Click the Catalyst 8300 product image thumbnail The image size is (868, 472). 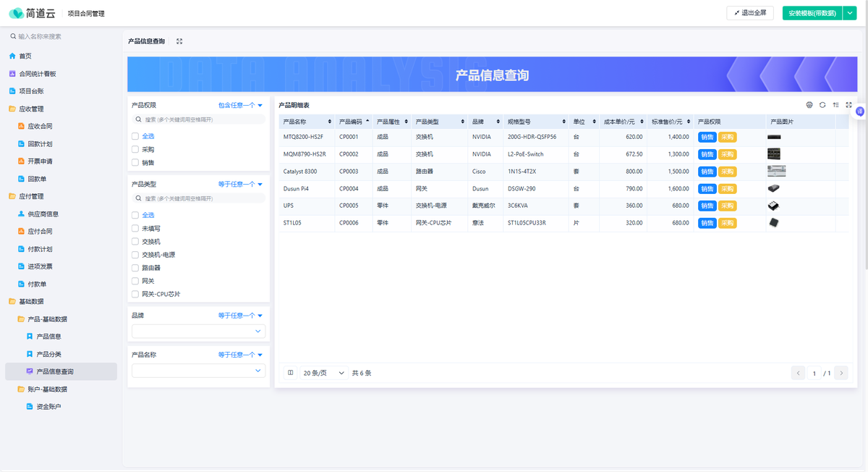(x=776, y=172)
